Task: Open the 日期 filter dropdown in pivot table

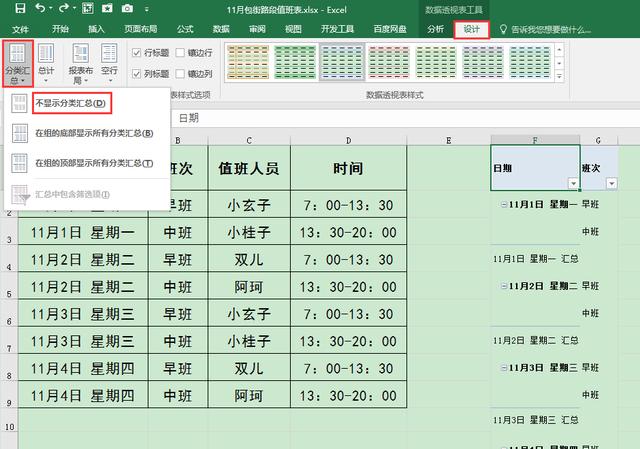Action: click(573, 184)
